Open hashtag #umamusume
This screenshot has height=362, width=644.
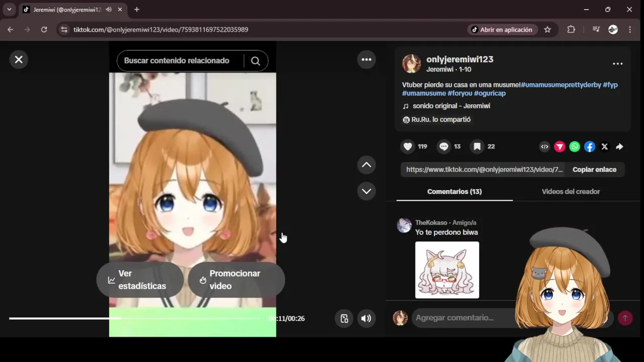click(x=424, y=94)
